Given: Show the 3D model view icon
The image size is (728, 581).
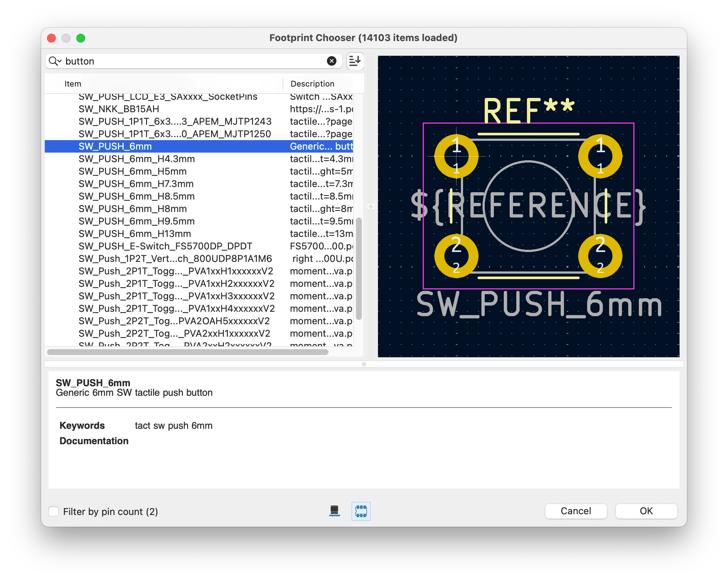Looking at the screenshot, I should pos(334,511).
